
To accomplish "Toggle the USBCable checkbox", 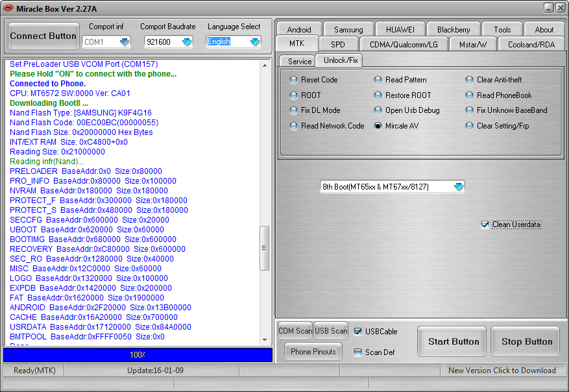I will [376, 332].
